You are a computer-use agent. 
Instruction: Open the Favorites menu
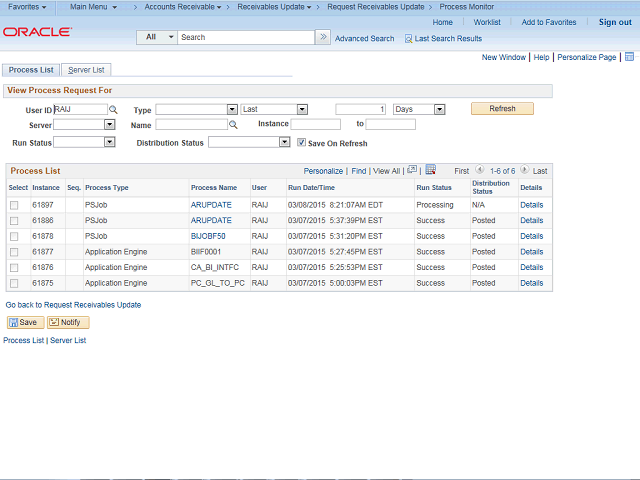(x=27, y=7)
